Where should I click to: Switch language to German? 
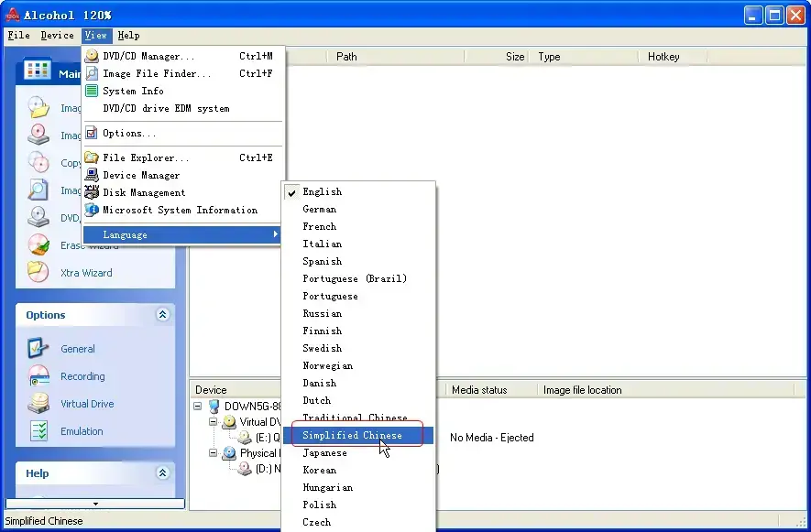358,209
